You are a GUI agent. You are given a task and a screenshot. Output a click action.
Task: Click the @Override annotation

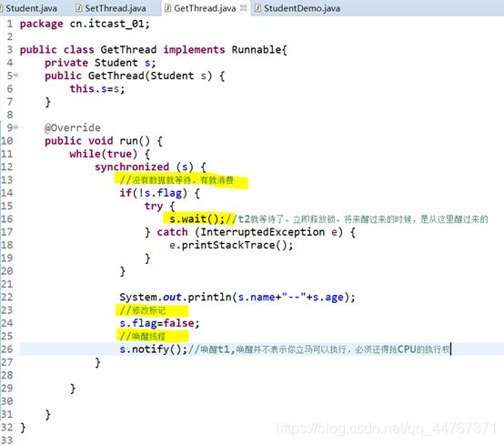72,128
